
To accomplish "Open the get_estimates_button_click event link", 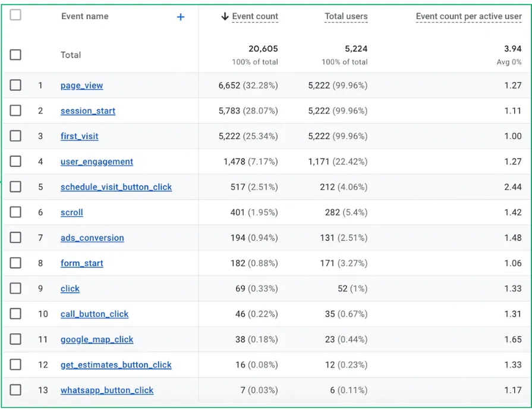I will tap(116, 365).
